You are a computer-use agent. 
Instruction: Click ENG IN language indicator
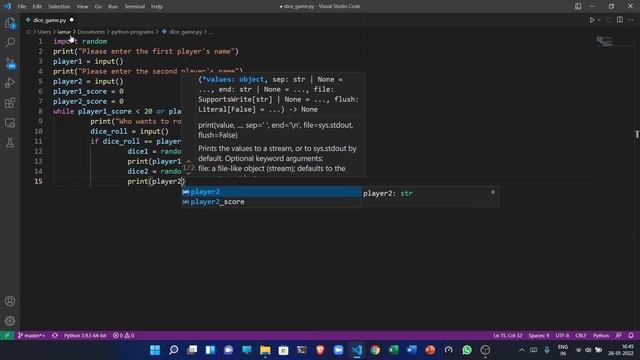coord(563,350)
